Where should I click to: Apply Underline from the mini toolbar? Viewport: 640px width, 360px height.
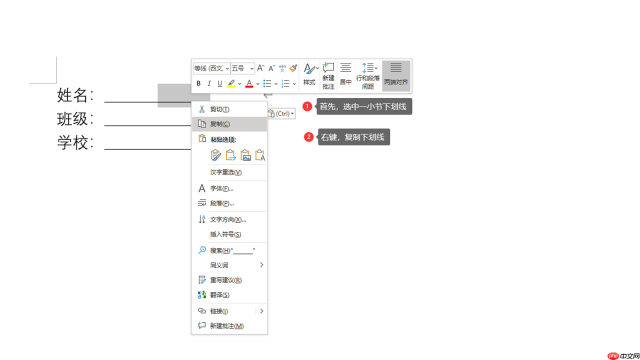tap(220, 84)
